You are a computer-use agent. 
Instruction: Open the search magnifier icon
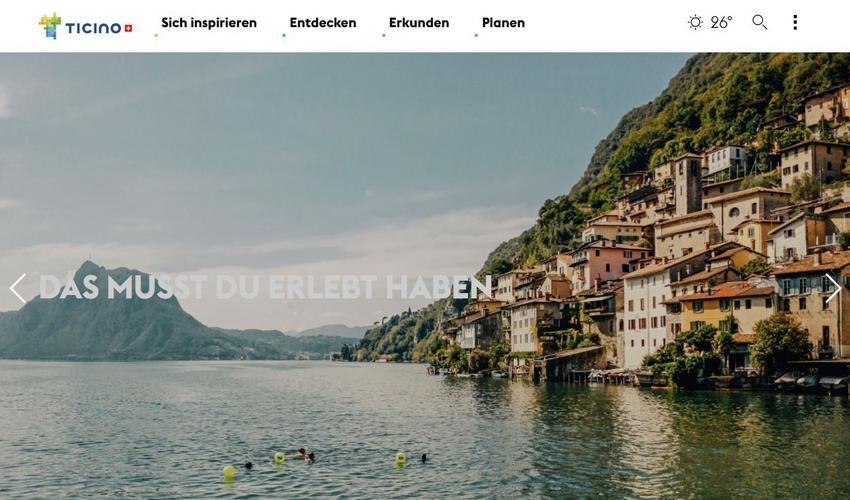pos(759,22)
